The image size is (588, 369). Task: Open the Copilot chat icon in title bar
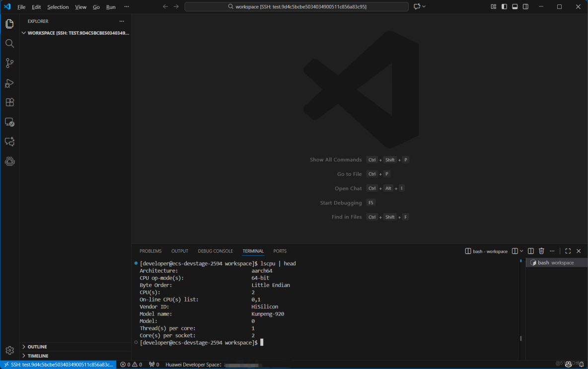(417, 6)
